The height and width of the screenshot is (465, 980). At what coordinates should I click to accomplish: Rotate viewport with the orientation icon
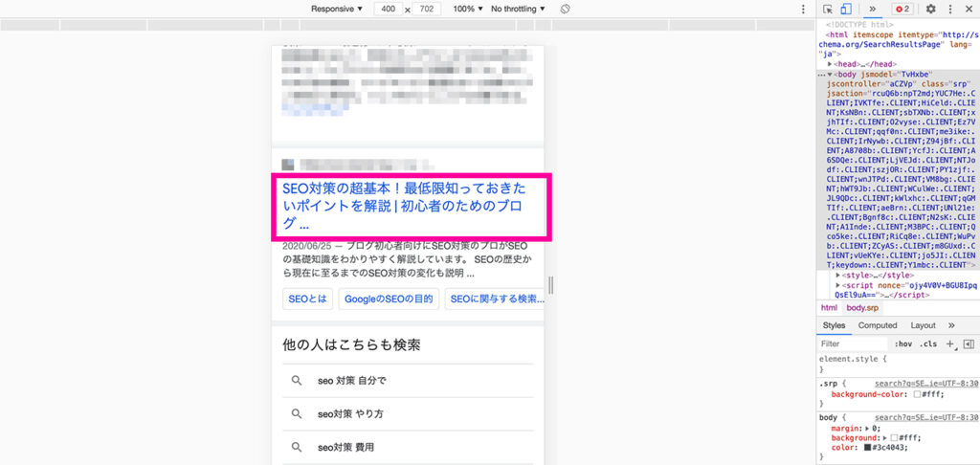tap(565, 9)
